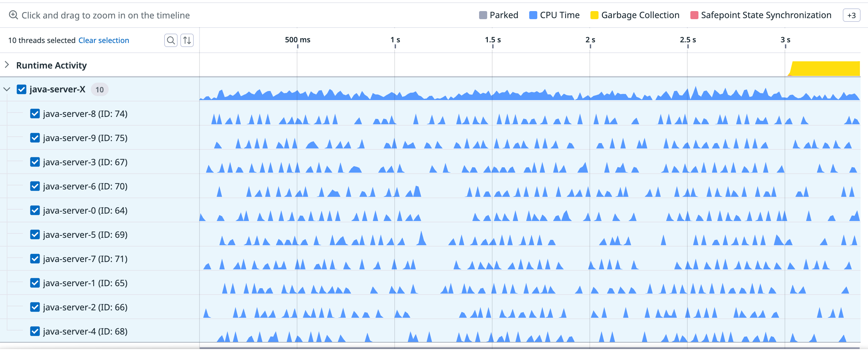Click the Parked legend swatch
868x350 pixels.
click(483, 15)
